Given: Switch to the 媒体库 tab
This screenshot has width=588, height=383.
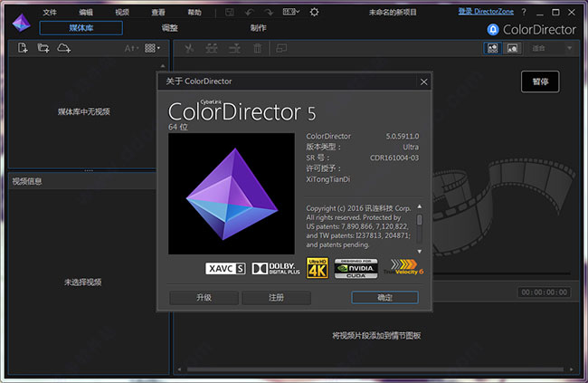Looking at the screenshot, I should pos(81,28).
